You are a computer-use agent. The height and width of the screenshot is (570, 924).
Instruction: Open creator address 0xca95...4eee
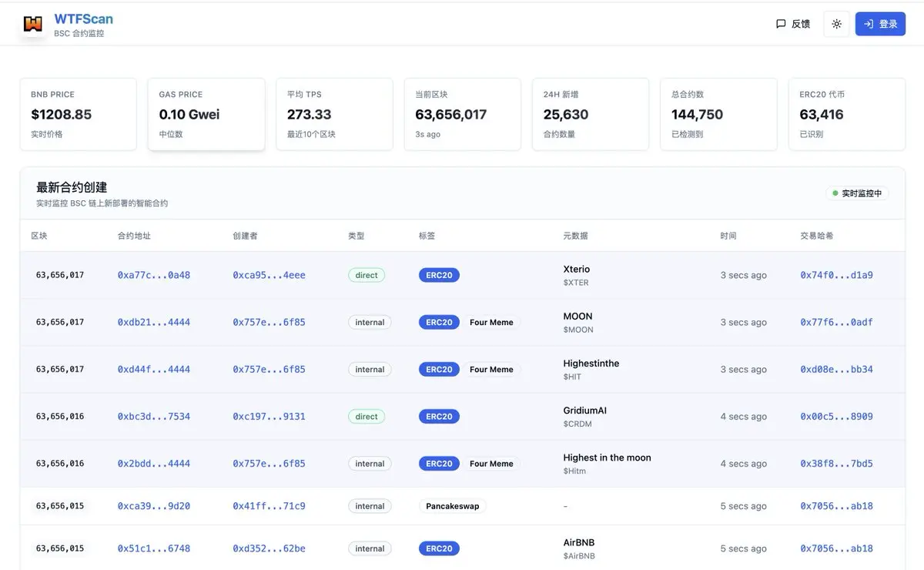pos(269,275)
